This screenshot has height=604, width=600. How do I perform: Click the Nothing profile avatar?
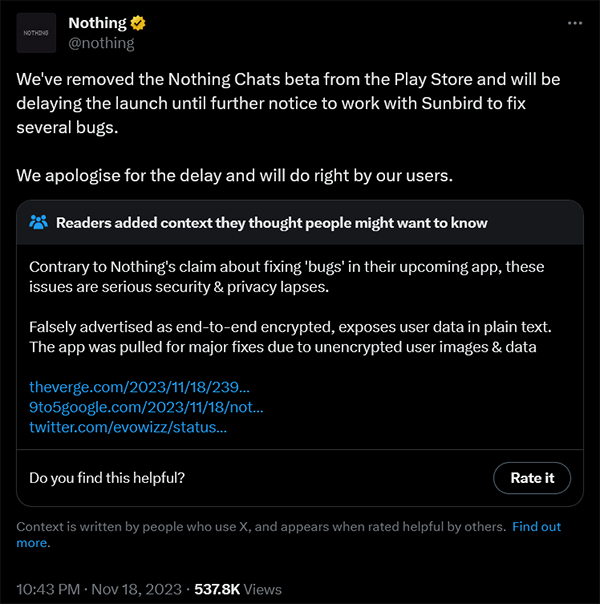coord(36,33)
